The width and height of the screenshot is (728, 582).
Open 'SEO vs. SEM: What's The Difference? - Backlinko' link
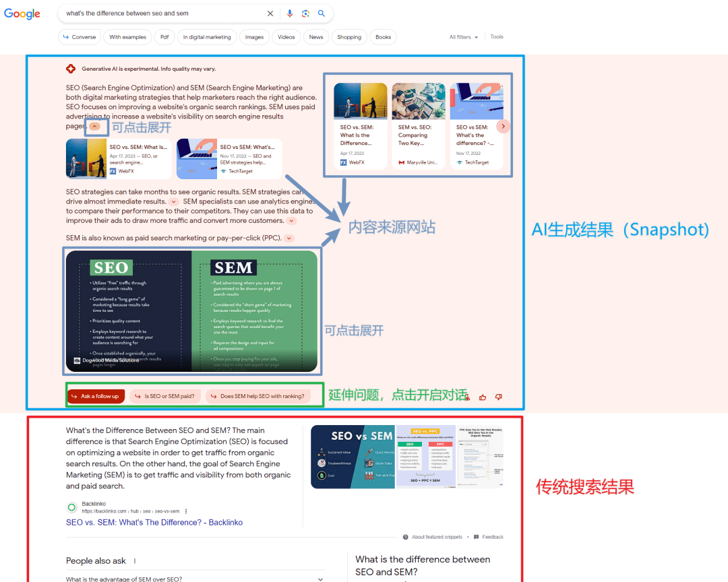(154, 523)
